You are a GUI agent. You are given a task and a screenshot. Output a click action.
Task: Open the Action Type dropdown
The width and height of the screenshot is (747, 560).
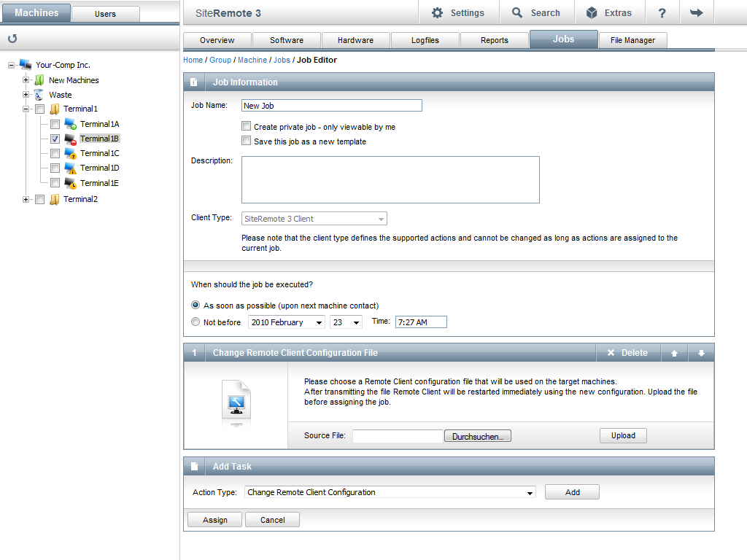click(390, 493)
